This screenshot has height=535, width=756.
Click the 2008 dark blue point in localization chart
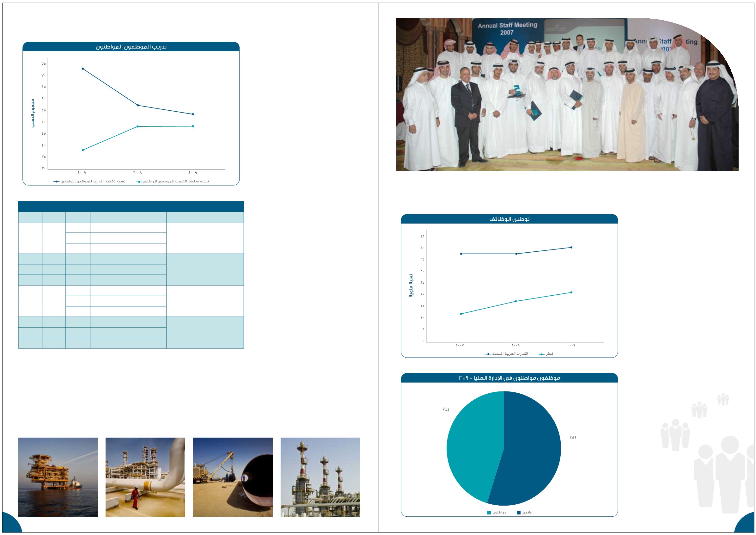coord(516,254)
